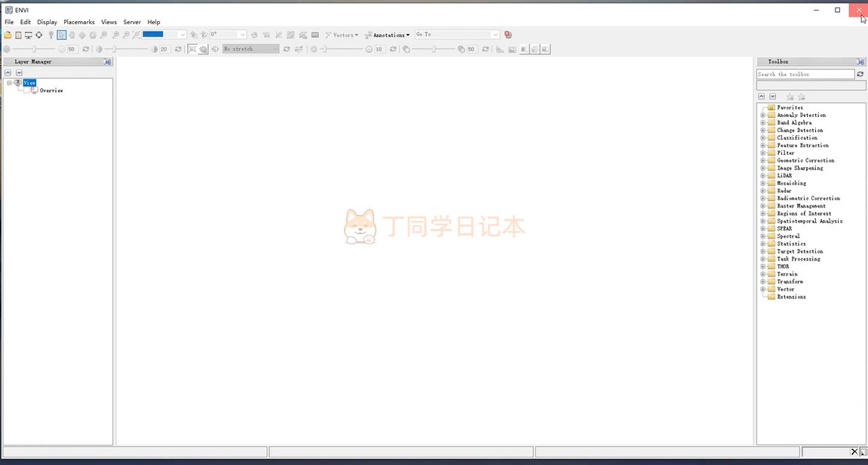
Task: Select the Spatiotemporal Analysis toolbox item
Action: point(809,221)
